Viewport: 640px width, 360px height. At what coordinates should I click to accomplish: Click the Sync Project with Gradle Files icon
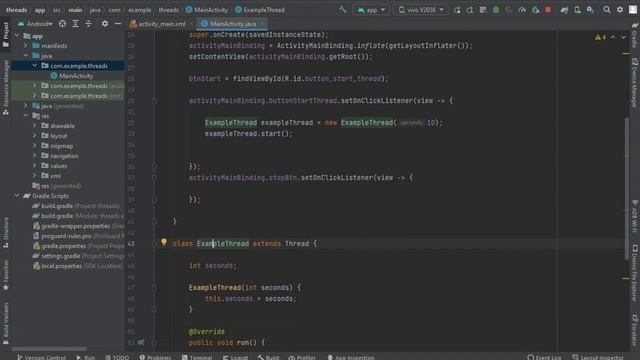click(x=564, y=10)
